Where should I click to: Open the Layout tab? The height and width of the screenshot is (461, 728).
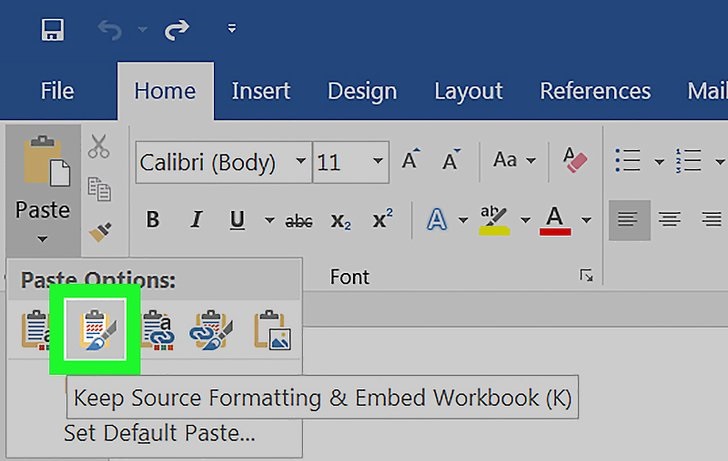pos(468,91)
